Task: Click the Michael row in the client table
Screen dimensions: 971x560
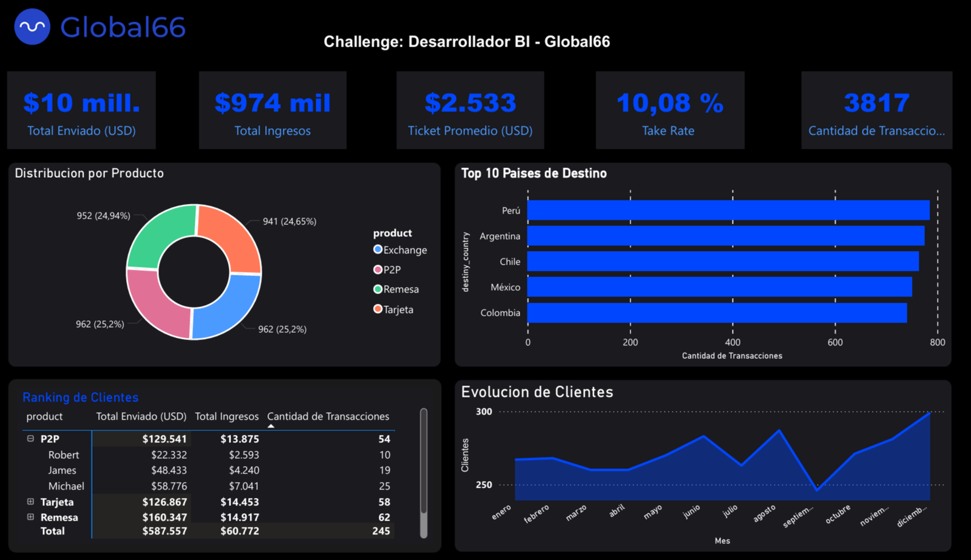Action: pyautogui.click(x=67, y=485)
